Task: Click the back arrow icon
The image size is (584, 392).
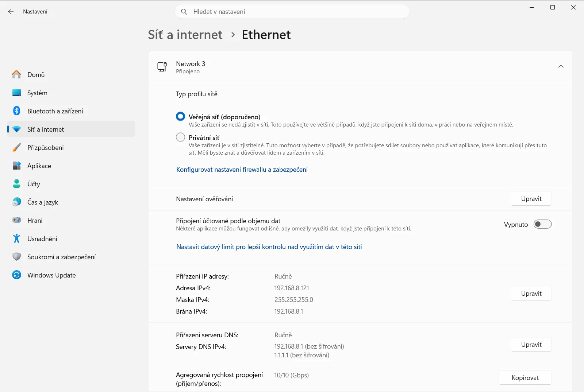Action: click(11, 12)
